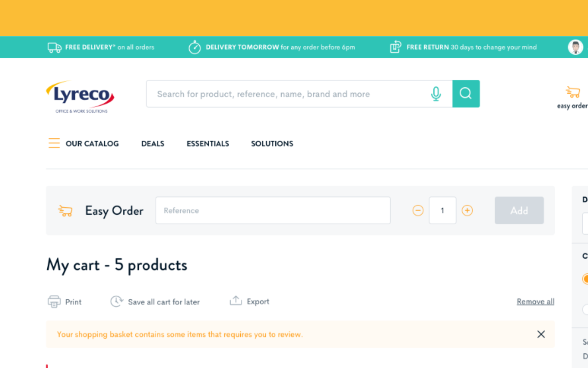The width and height of the screenshot is (588, 368).
Task: Increase quantity with the plus stepper
Action: point(467,211)
